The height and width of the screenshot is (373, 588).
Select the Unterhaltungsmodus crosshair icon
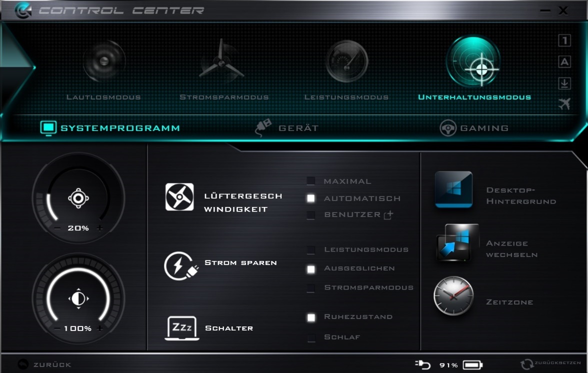tap(473, 62)
